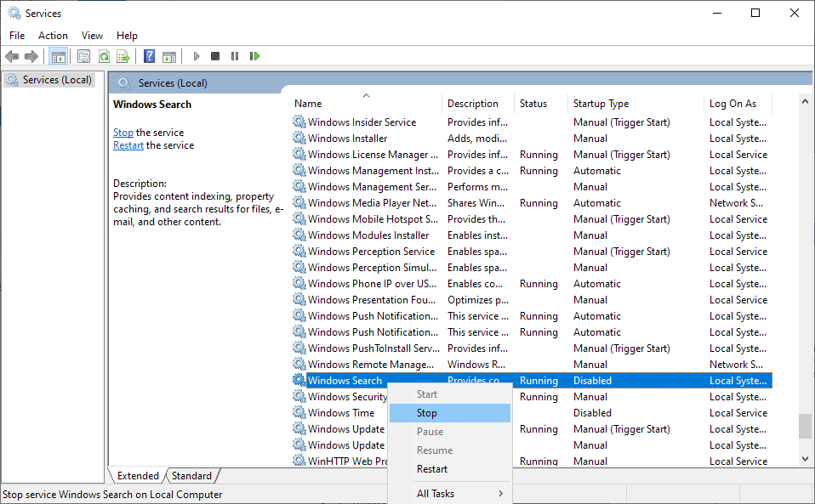Click the Stop the service link
The height and width of the screenshot is (504, 815).
(x=123, y=133)
